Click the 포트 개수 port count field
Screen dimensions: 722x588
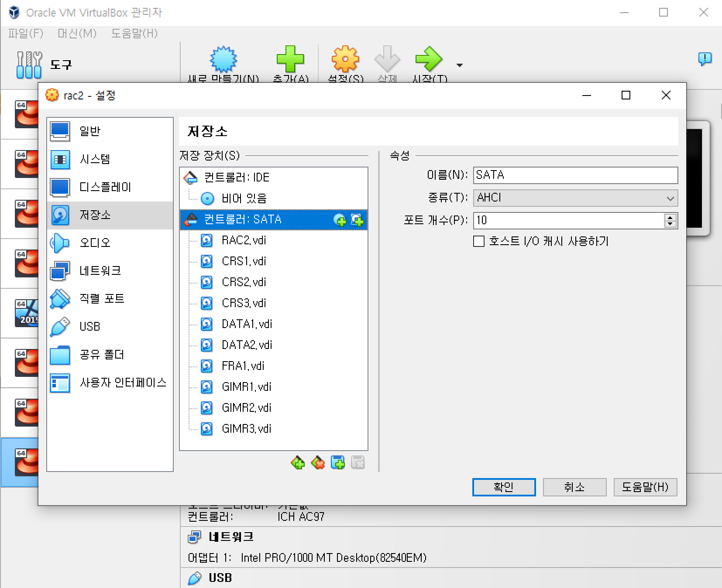569,221
